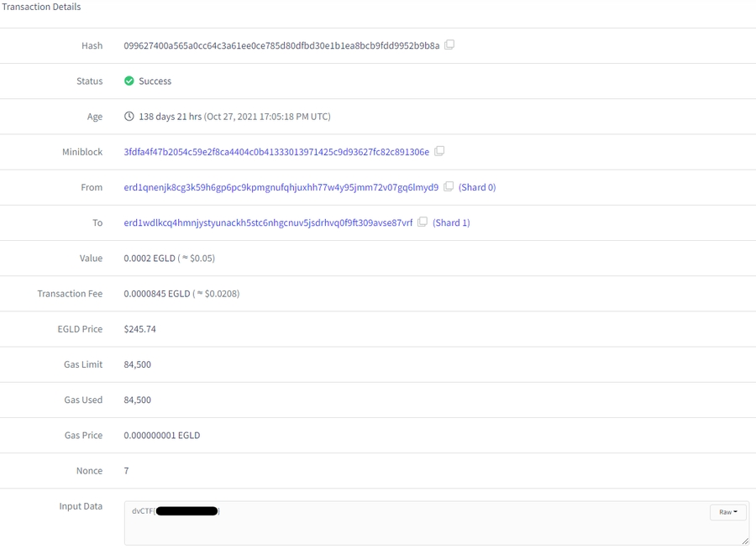
Task: Copy the From sender address
Action: (449, 187)
